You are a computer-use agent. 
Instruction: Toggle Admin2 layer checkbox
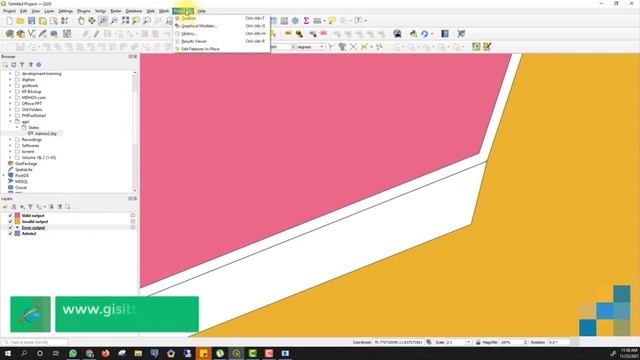pos(11,234)
